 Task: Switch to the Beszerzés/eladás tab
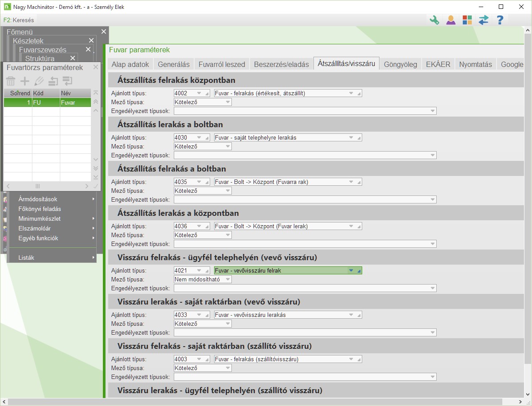tap(282, 64)
